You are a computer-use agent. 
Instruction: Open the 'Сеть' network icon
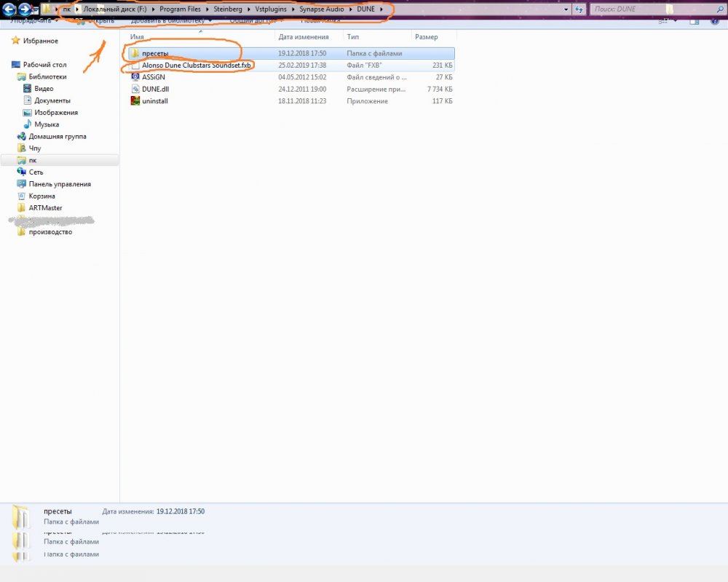21,172
